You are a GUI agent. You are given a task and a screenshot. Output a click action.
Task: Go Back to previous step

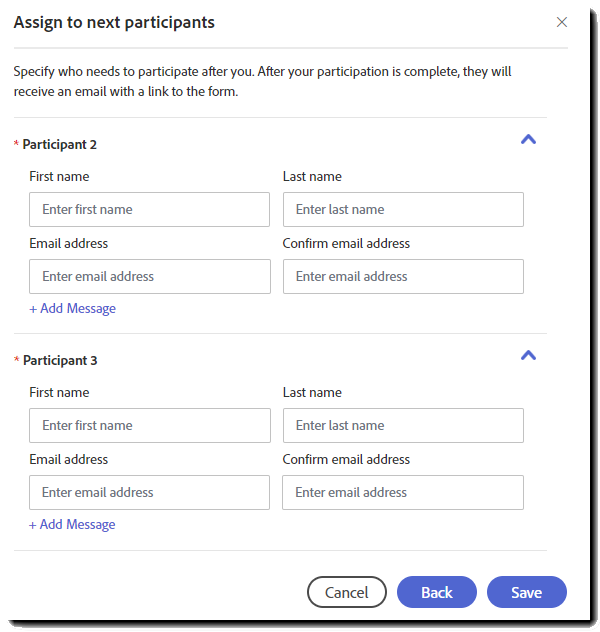click(437, 592)
